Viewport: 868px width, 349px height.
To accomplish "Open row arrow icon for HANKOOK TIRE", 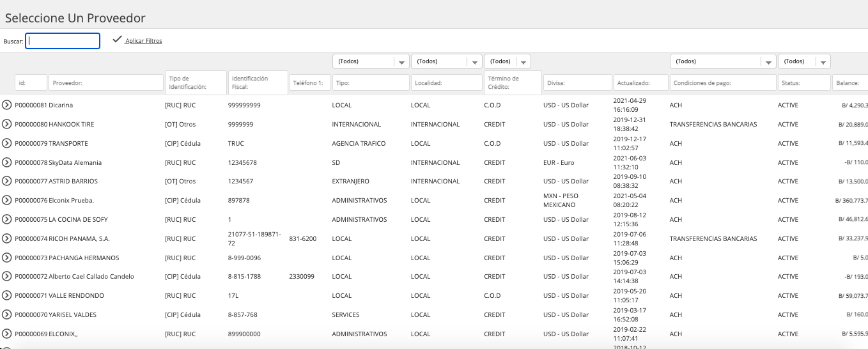I will tap(7, 124).
